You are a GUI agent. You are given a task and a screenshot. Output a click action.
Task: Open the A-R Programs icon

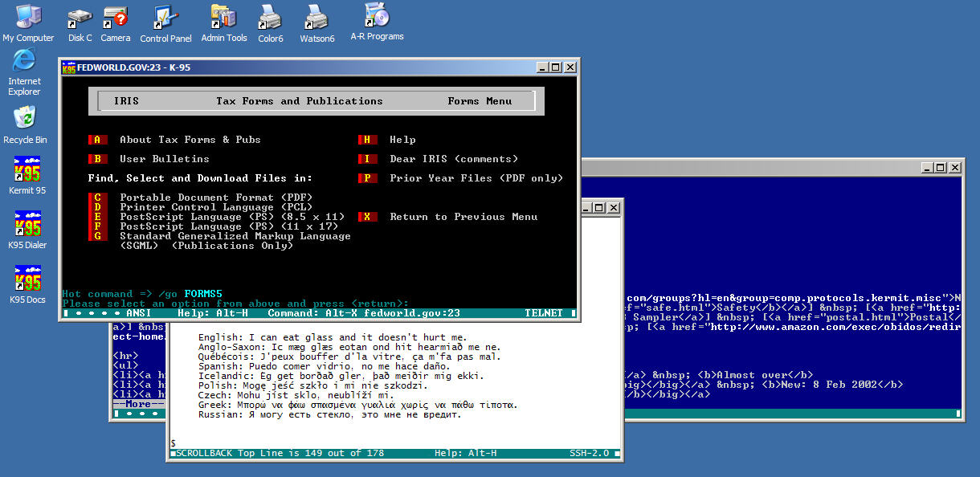377,16
